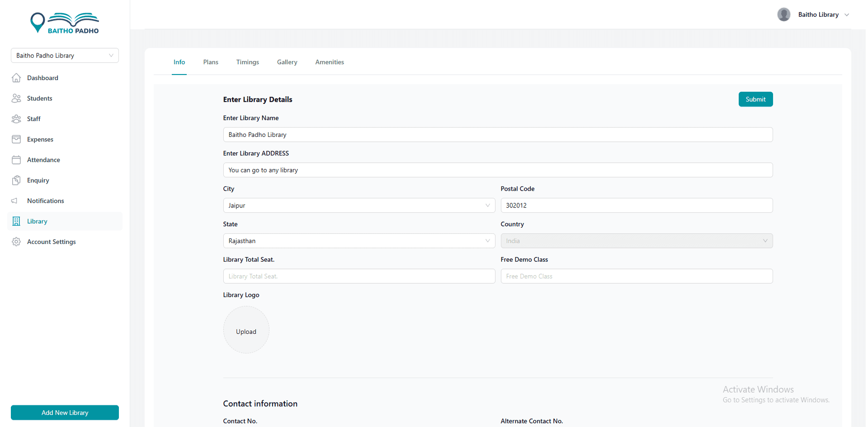The height and width of the screenshot is (427, 868).
Task: Open the City dropdown showing Jaipur
Action: [x=359, y=205]
